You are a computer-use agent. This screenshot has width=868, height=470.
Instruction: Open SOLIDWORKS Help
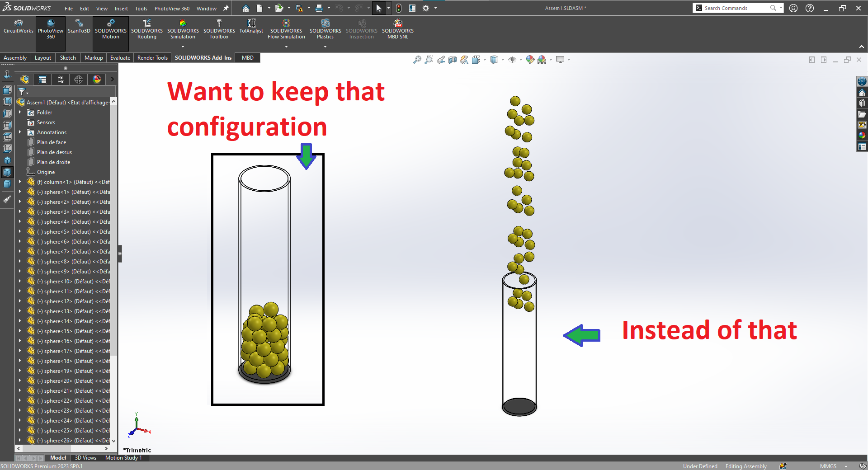(x=810, y=8)
